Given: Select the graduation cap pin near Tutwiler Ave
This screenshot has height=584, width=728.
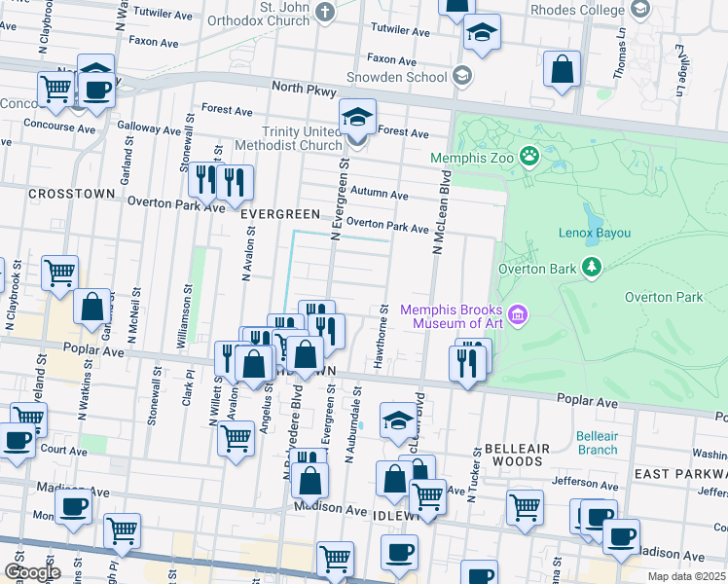Looking at the screenshot, I should [x=482, y=35].
